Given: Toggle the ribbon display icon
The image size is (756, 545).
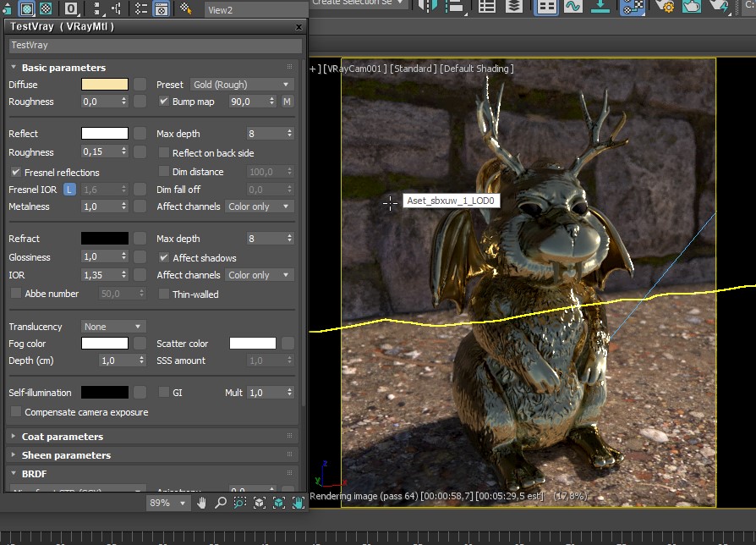Looking at the screenshot, I should coord(546,6).
